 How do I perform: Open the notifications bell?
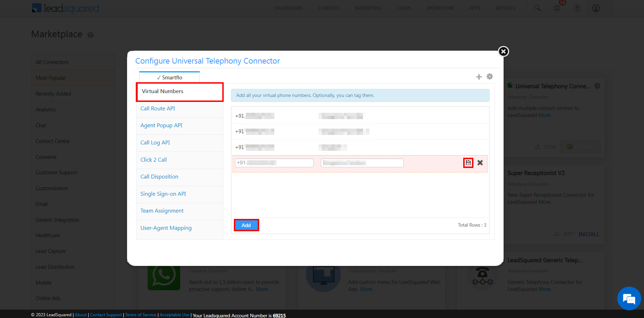[557, 8]
